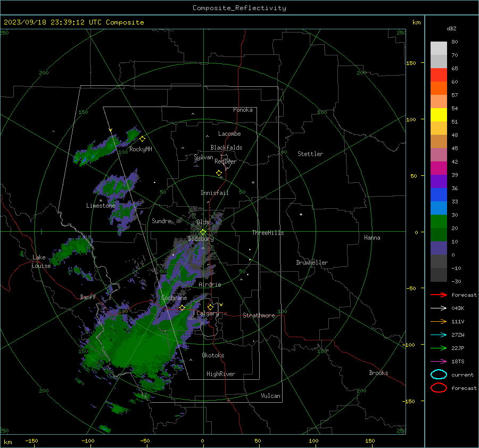
Task: Click the Hanna town label
Action: coord(372,238)
